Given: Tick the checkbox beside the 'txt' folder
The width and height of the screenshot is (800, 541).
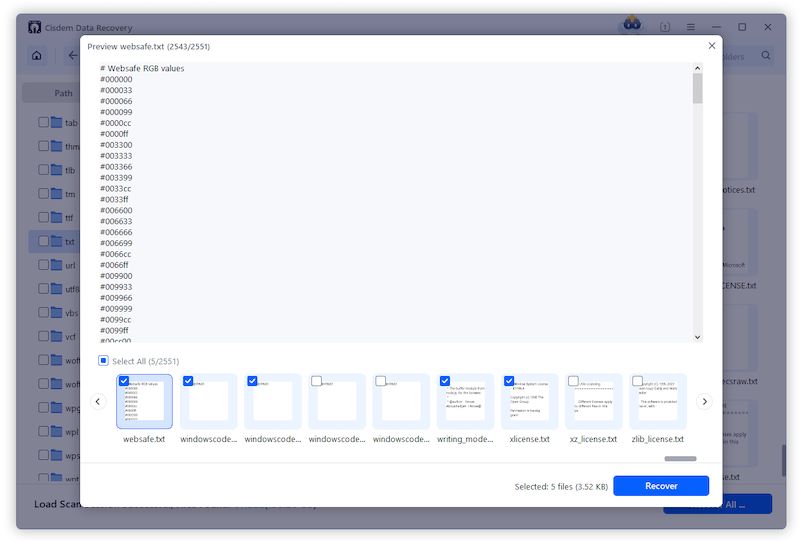Looking at the screenshot, I should click(x=43, y=241).
